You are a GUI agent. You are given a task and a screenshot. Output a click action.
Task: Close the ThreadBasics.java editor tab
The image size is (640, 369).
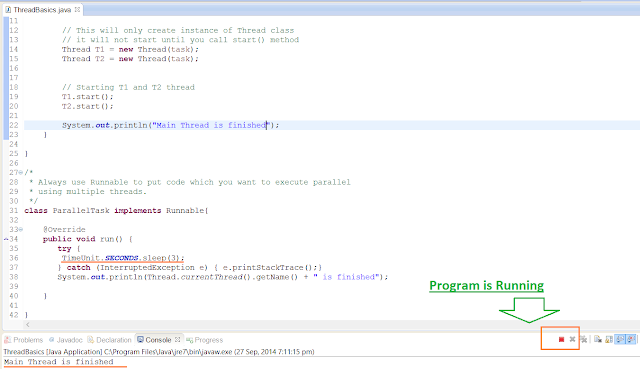[x=77, y=9]
